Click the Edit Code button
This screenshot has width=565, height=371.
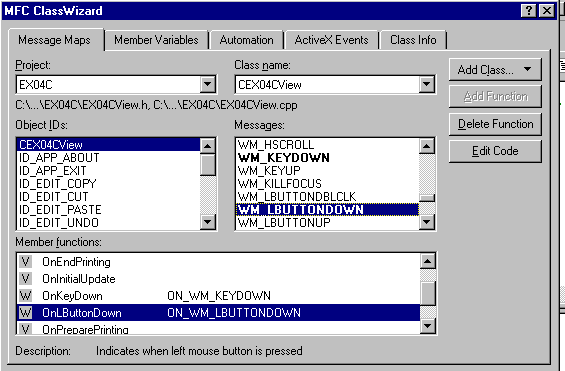(x=495, y=151)
